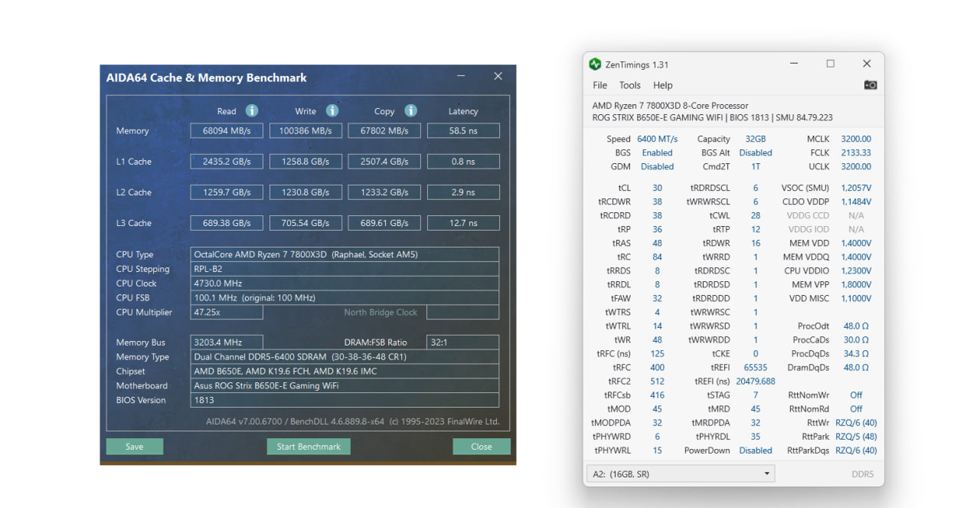The width and height of the screenshot is (980, 508).
Task: Click the MCLK value 3200.00
Action: [x=856, y=139]
